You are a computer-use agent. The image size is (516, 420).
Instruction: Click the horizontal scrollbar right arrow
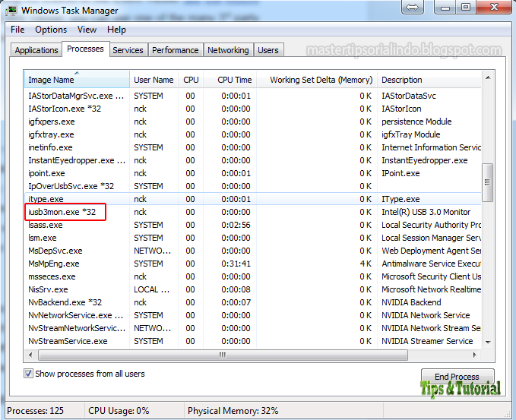pyautogui.click(x=474, y=355)
